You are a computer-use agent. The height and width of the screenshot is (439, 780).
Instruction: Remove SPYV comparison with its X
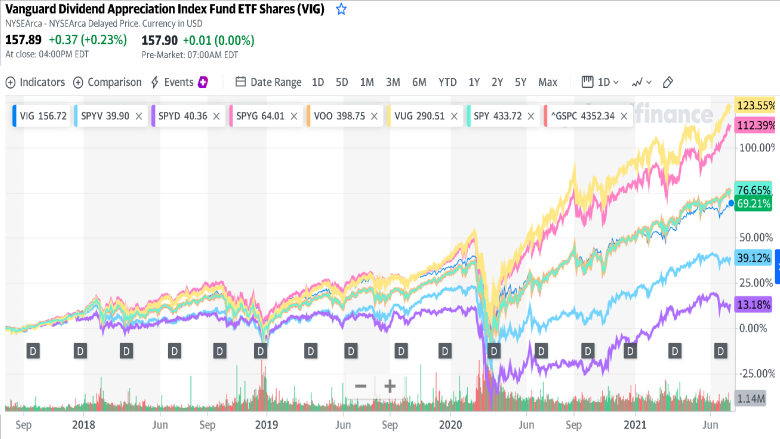point(139,116)
